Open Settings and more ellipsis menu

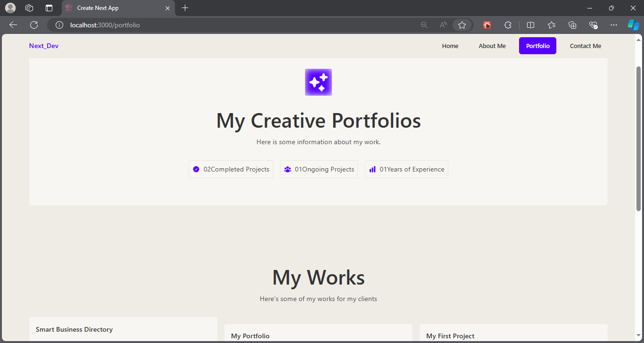613,25
